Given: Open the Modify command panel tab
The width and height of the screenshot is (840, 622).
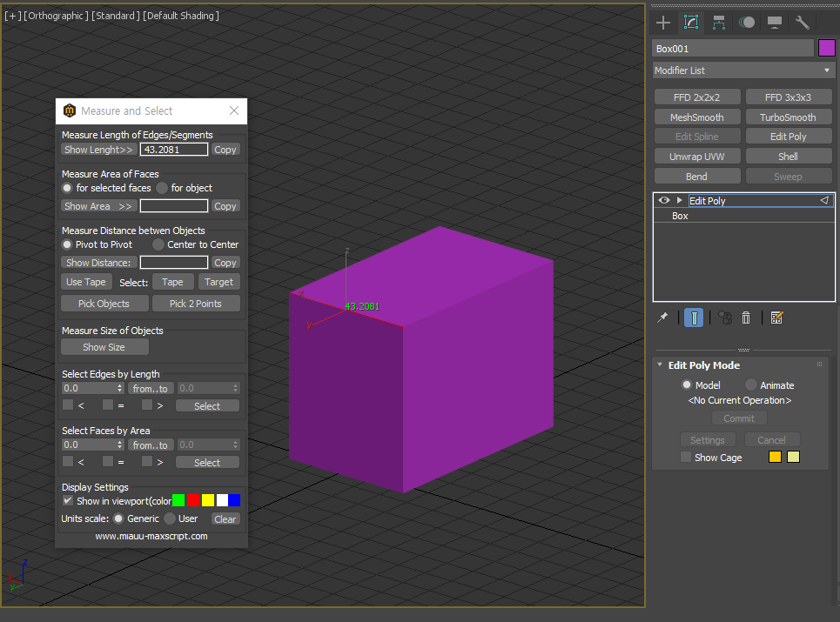Looking at the screenshot, I should tap(691, 23).
